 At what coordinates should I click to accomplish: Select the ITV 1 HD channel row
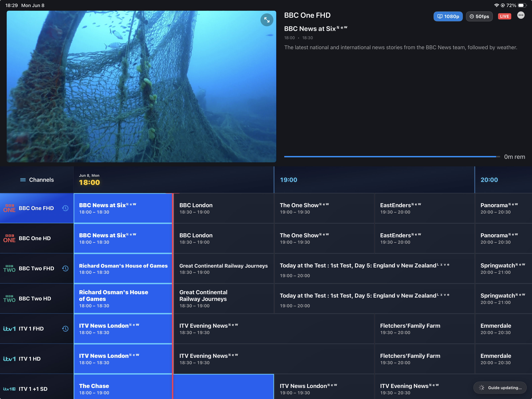[37, 359]
